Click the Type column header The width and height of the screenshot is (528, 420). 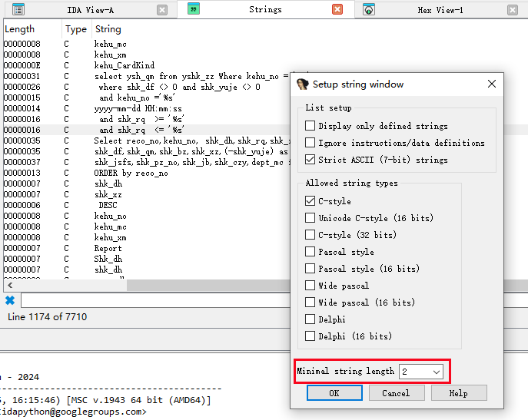click(76, 29)
